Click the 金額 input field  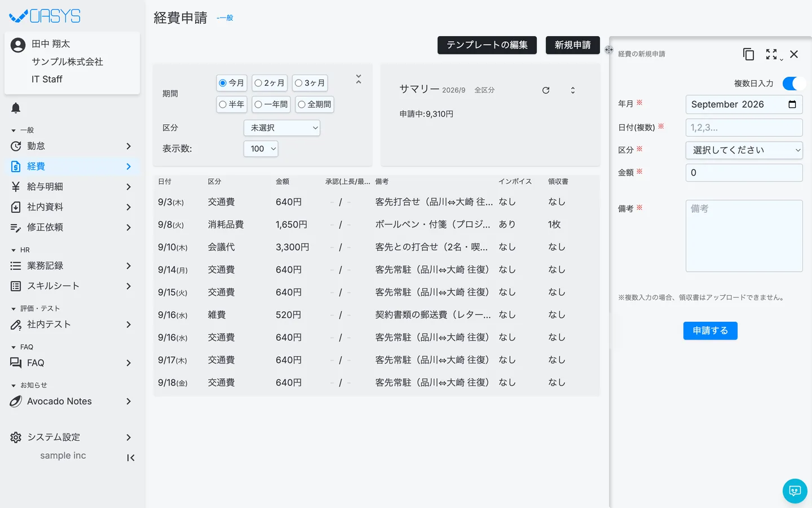click(x=744, y=173)
